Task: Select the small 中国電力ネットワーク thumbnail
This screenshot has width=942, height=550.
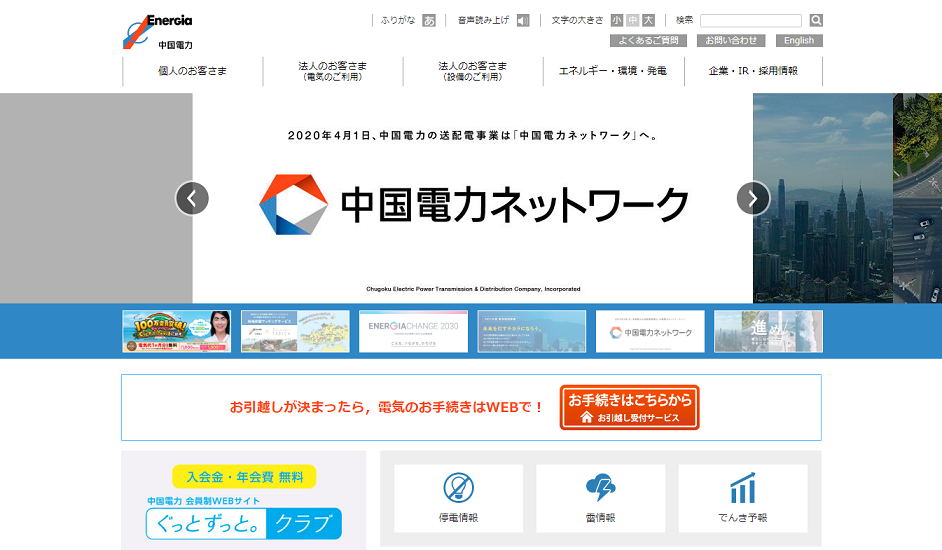Action: coord(650,331)
